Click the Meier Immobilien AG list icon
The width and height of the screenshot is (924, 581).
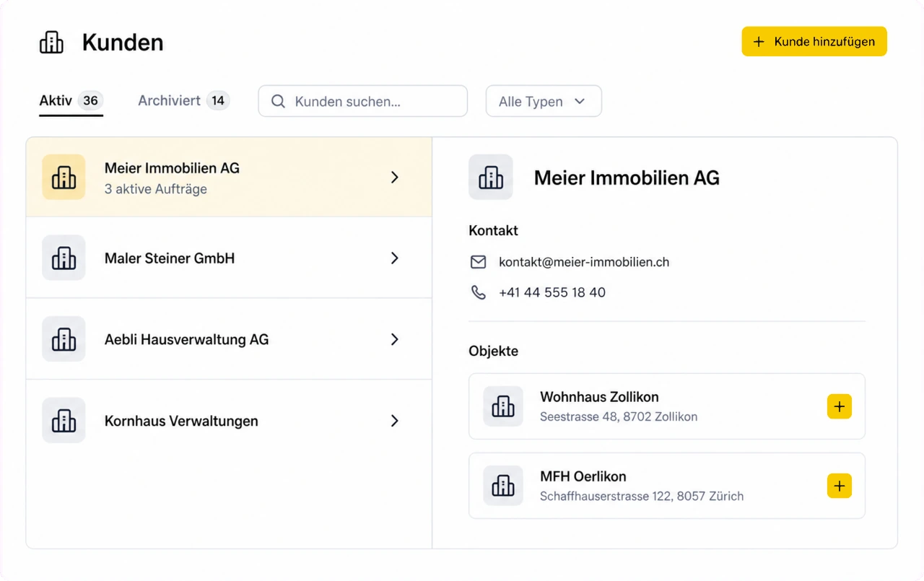64,177
